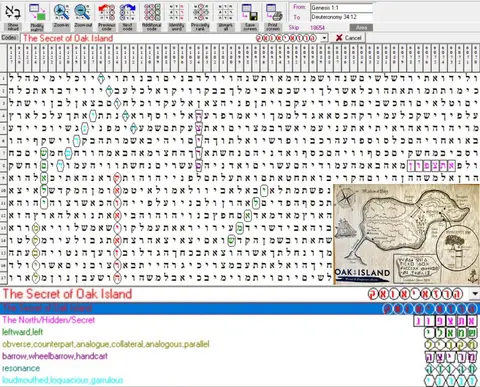Image resolution: width=480 pixels, height=387 pixels.
Task: Select the 'barrow,wheelbarrow,handcart' list row
Action: point(240,356)
